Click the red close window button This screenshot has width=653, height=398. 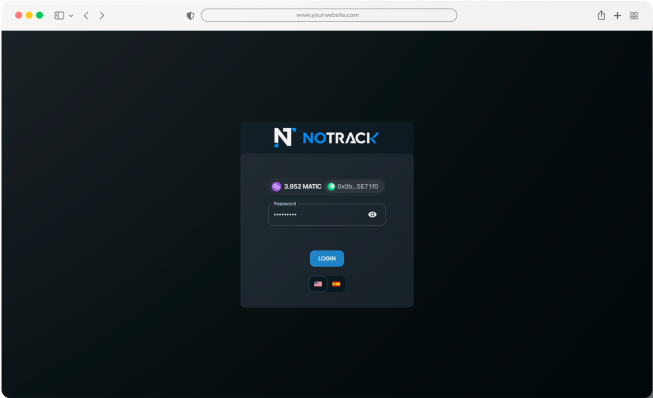pyautogui.click(x=19, y=15)
